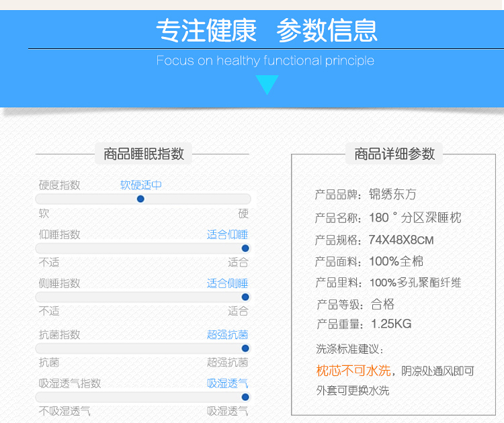Click the 专注健康 参数信息 banner title

click(x=267, y=30)
